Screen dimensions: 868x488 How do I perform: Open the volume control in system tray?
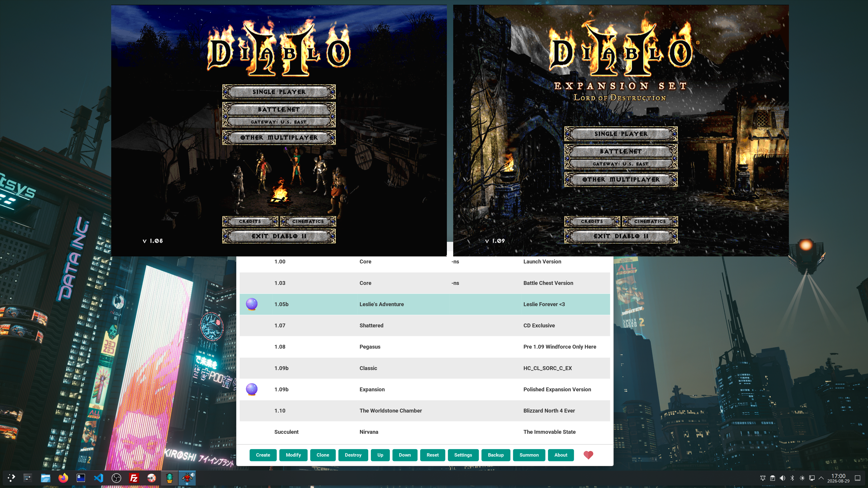coord(782,478)
